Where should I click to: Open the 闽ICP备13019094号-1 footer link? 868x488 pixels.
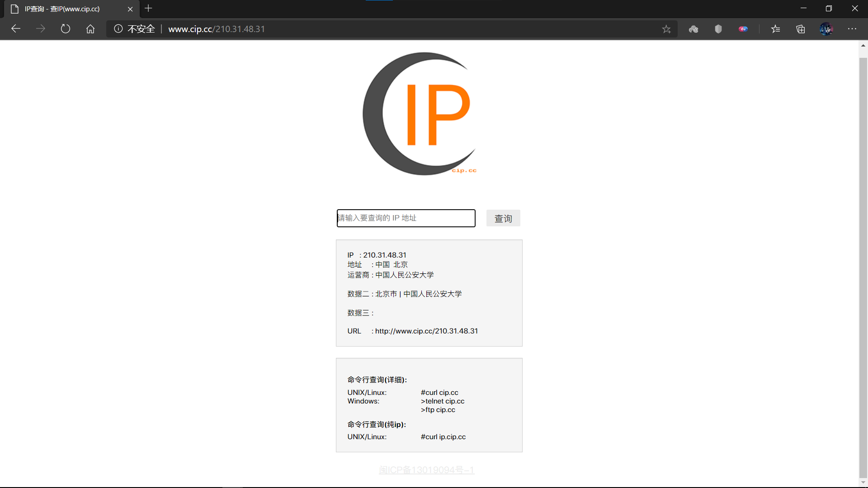(426, 470)
